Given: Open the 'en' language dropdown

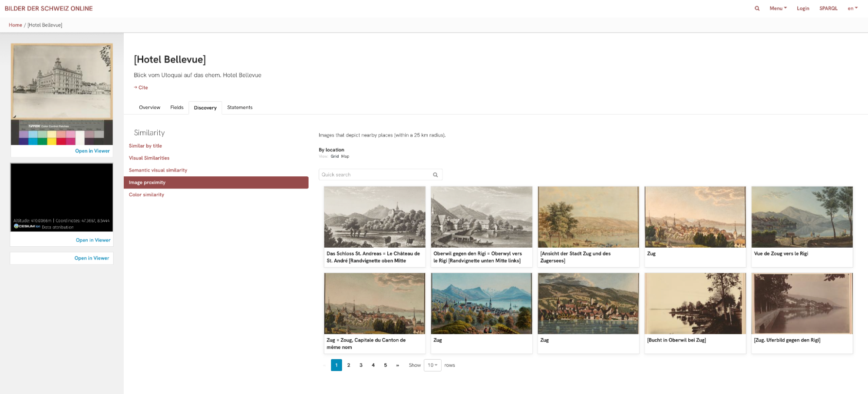Looking at the screenshot, I should [852, 8].
